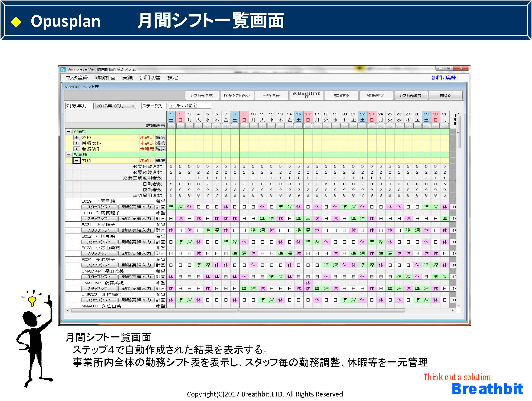532x401 pixels.
Task: Collapse the A病棟 group
Action: pyautogui.click(x=69, y=132)
